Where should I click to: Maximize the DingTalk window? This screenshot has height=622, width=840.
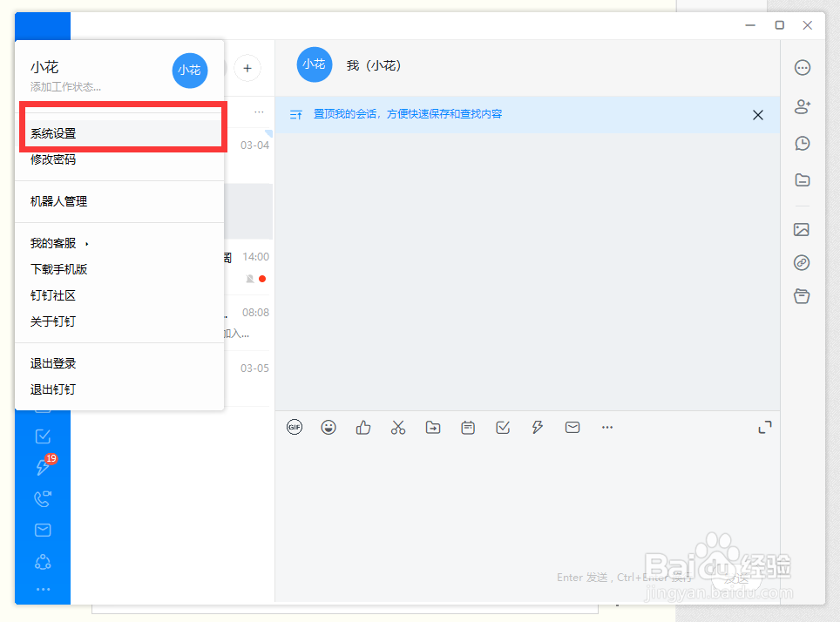click(780, 25)
